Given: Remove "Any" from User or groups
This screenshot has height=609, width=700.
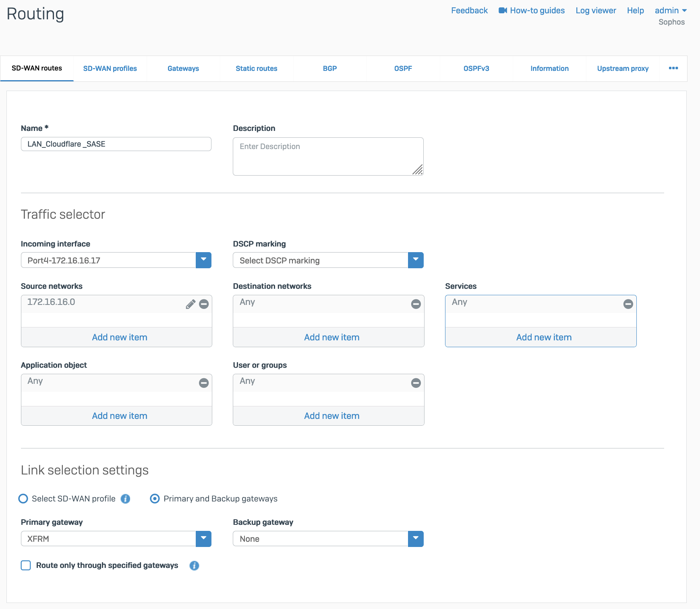Looking at the screenshot, I should click(416, 383).
